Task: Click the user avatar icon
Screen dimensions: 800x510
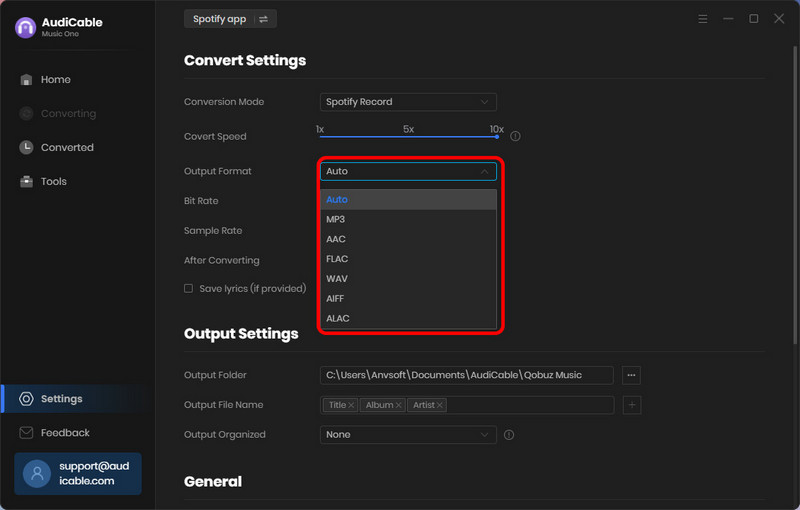Action: coord(37,474)
